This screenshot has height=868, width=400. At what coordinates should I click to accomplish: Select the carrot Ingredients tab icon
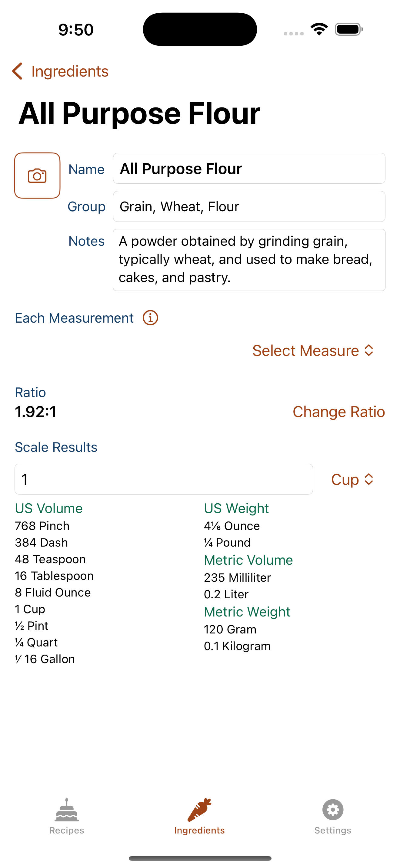pos(200,809)
